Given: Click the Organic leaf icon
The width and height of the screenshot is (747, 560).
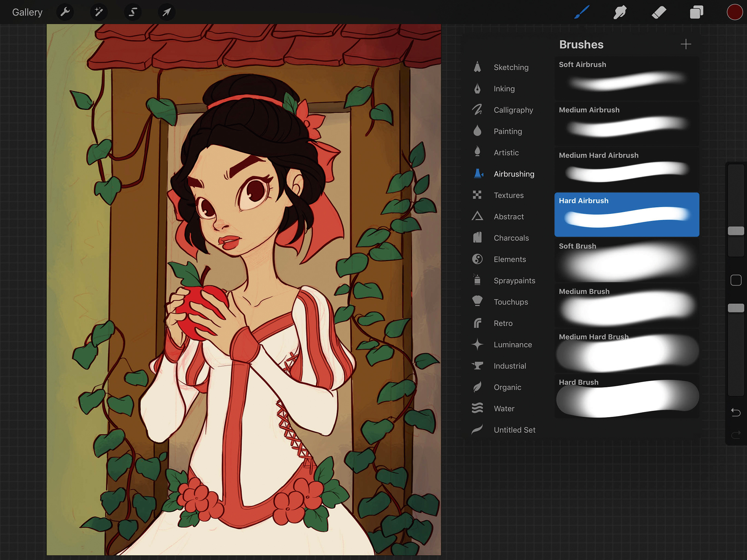Looking at the screenshot, I should point(477,387).
